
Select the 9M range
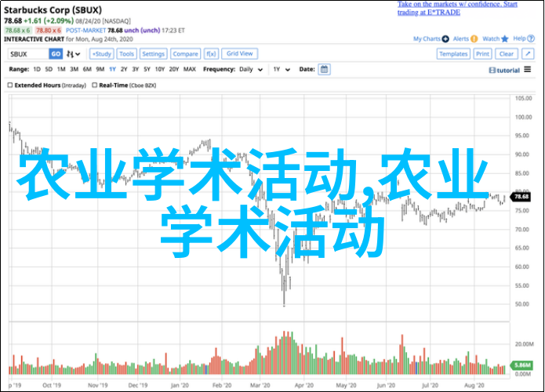(x=100, y=69)
